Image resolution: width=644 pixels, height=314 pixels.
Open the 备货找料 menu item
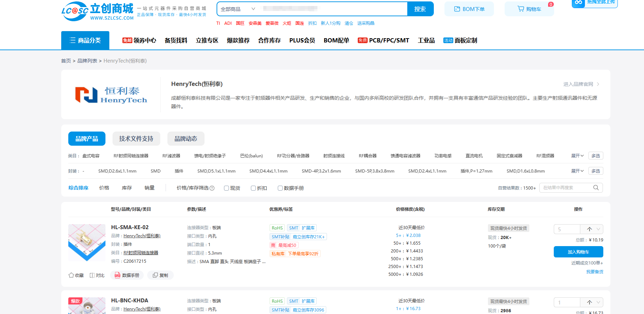click(x=176, y=40)
